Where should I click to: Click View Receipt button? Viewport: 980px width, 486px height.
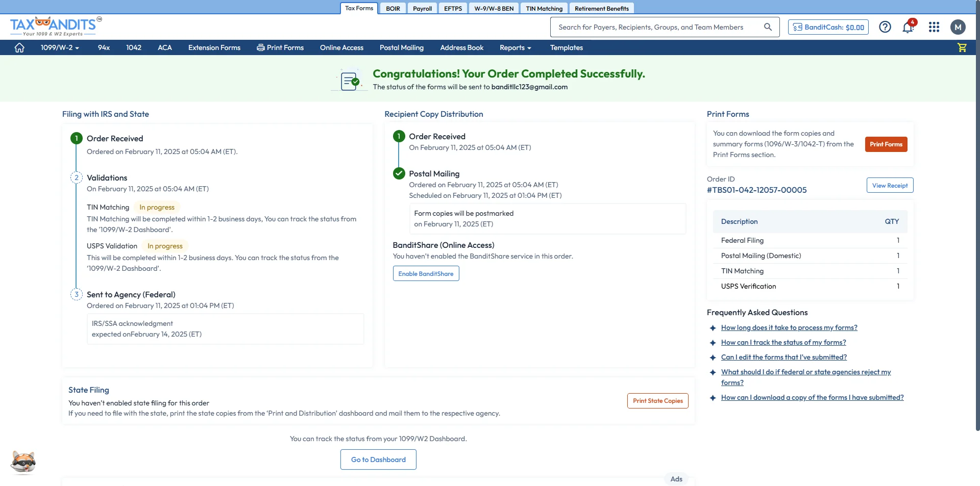point(890,185)
